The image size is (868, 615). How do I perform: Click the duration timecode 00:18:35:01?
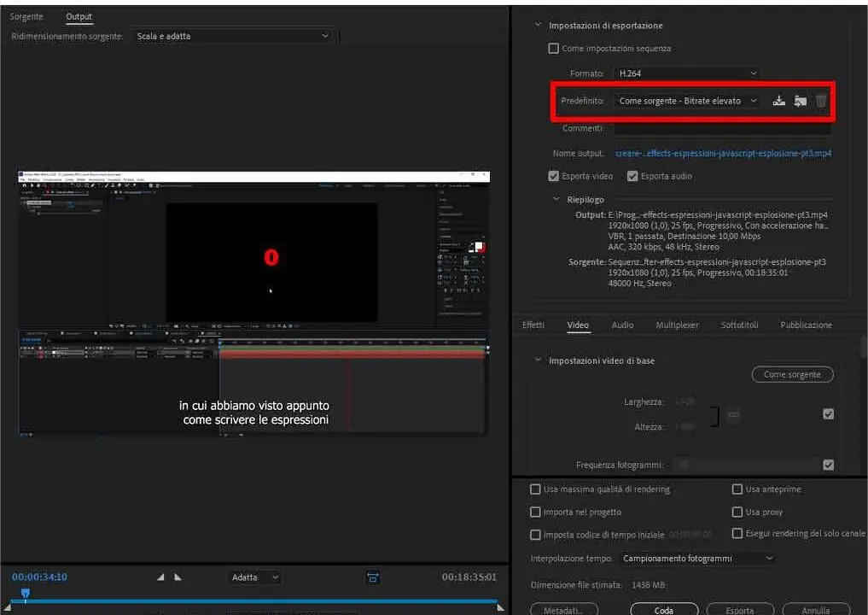[469, 577]
